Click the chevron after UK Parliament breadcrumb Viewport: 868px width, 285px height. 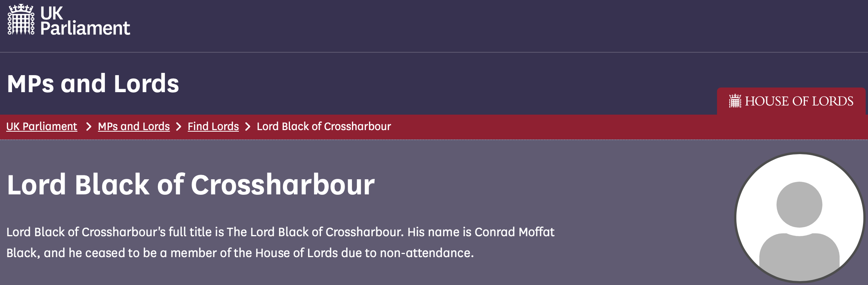89,127
